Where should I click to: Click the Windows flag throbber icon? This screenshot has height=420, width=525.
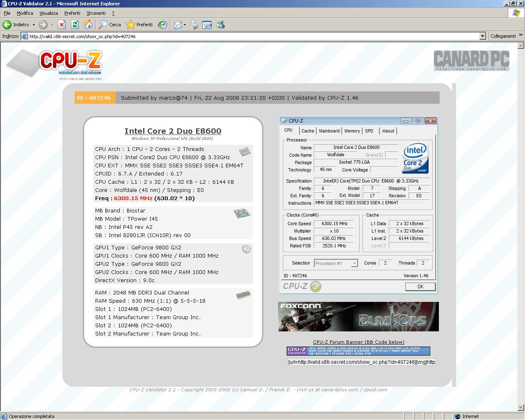516,13
